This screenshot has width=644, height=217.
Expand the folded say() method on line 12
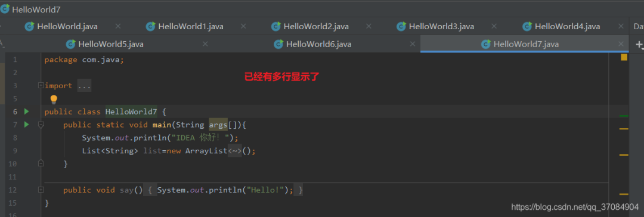[x=41, y=190]
